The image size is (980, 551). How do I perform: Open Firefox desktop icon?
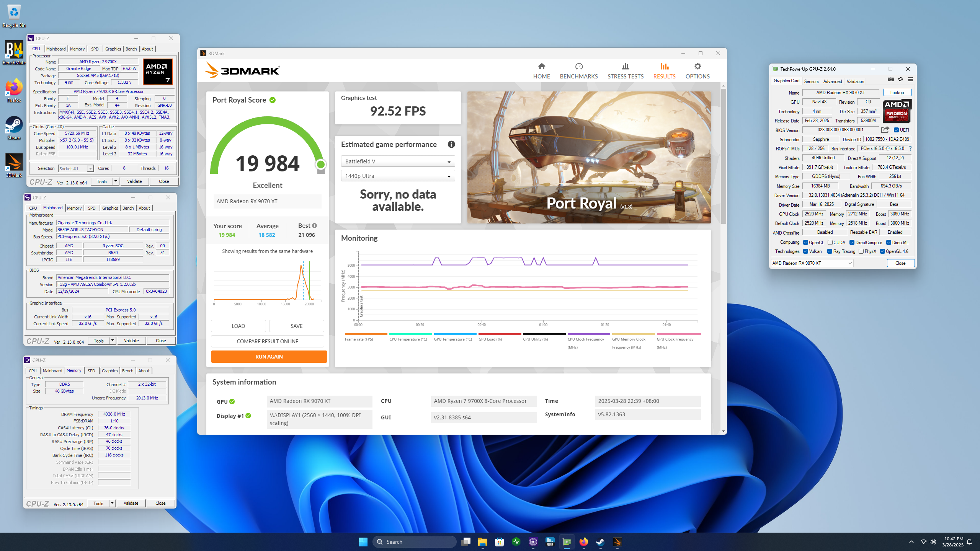14,90
